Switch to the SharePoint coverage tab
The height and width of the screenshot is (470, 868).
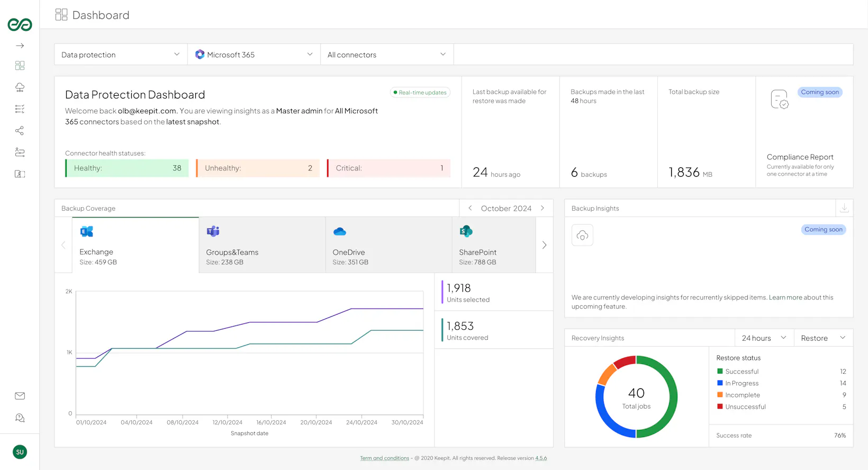[x=493, y=246]
